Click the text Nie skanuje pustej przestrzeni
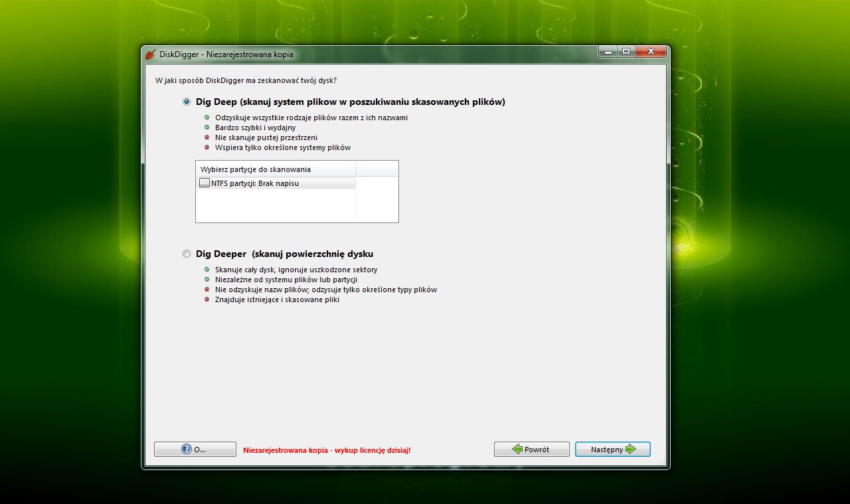Viewport: 850px width, 504px height. [266, 137]
